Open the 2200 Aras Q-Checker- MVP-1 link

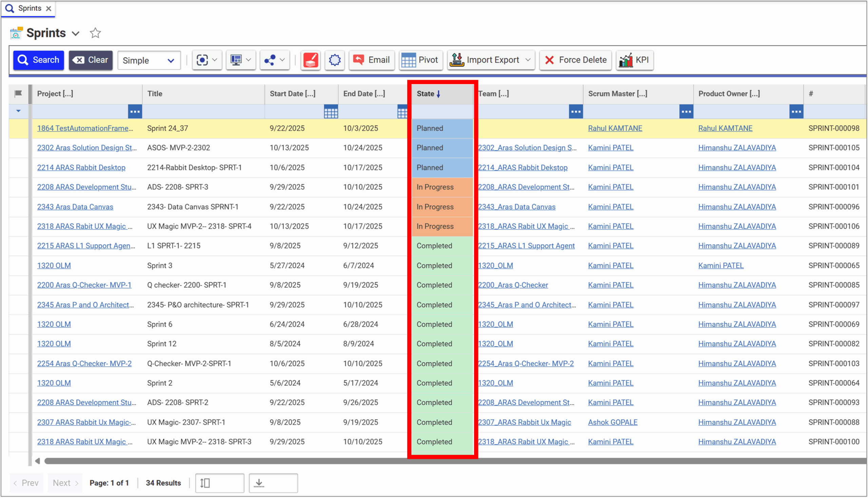84,285
